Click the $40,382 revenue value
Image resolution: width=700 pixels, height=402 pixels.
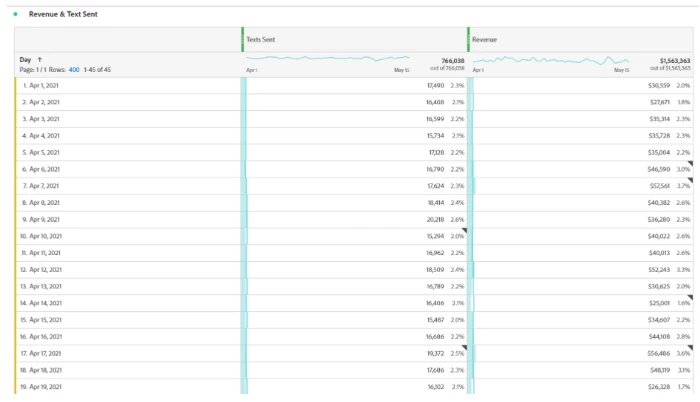click(659, 203)
